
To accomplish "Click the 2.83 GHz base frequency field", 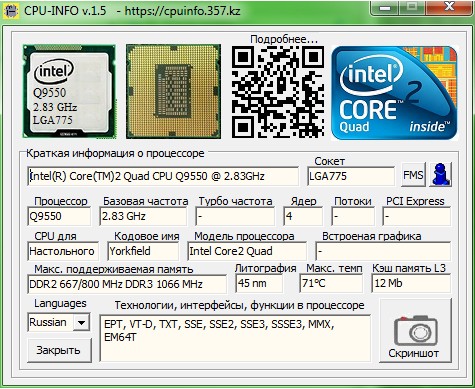I will [x=143, y=216].
